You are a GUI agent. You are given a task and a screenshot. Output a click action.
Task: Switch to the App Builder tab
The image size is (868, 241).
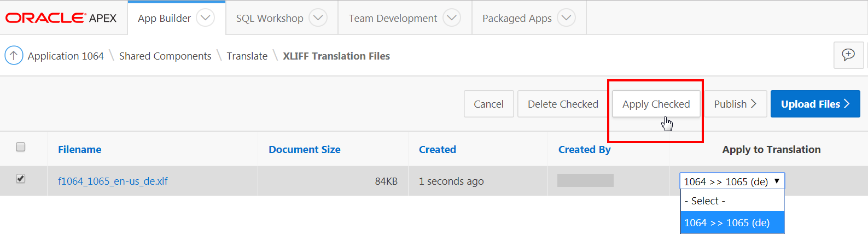pos(164,19)
